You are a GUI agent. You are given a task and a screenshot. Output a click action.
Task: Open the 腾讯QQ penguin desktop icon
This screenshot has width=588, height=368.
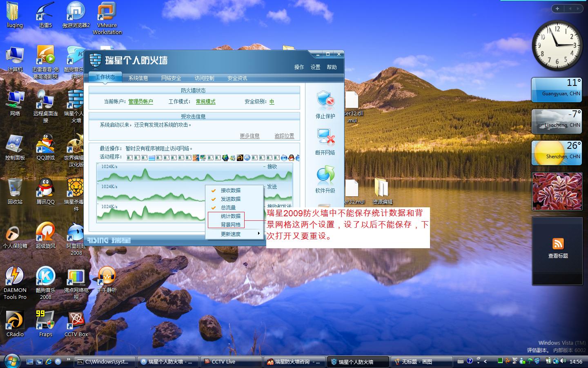point(45,191)
